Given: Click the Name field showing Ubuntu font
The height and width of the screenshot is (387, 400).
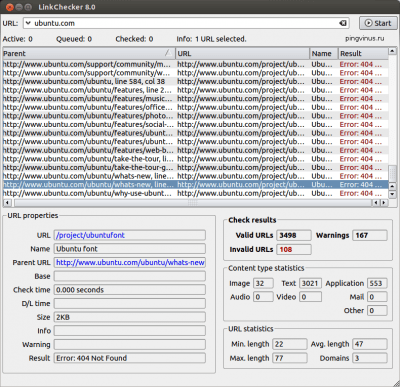Looking at the screenshot, I should pyautogui.click(x=130, y=249).
